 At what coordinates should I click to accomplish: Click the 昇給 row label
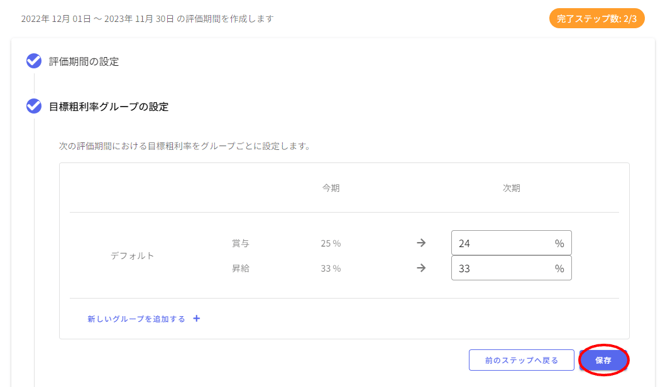click(240, 268)
